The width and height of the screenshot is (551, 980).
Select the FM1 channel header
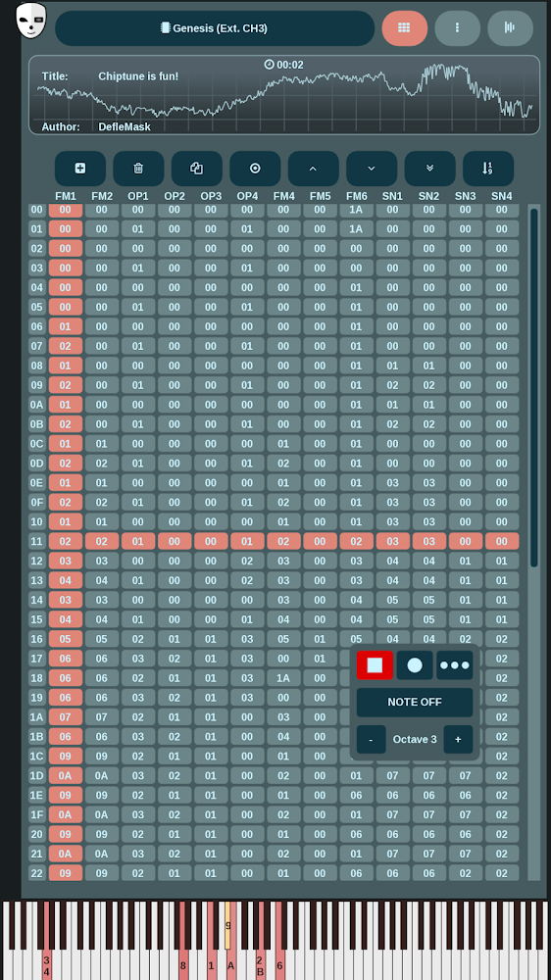[66, 196]
